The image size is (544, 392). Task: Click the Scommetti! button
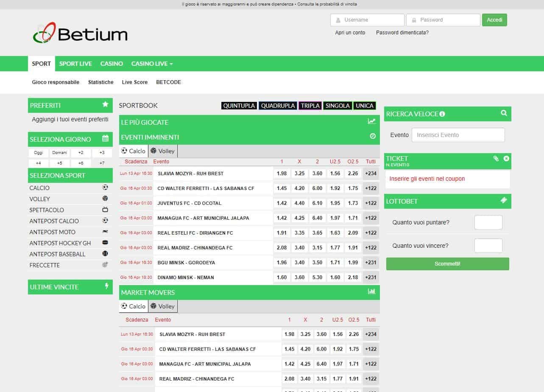pyautogui.click(x=447, y=264)
